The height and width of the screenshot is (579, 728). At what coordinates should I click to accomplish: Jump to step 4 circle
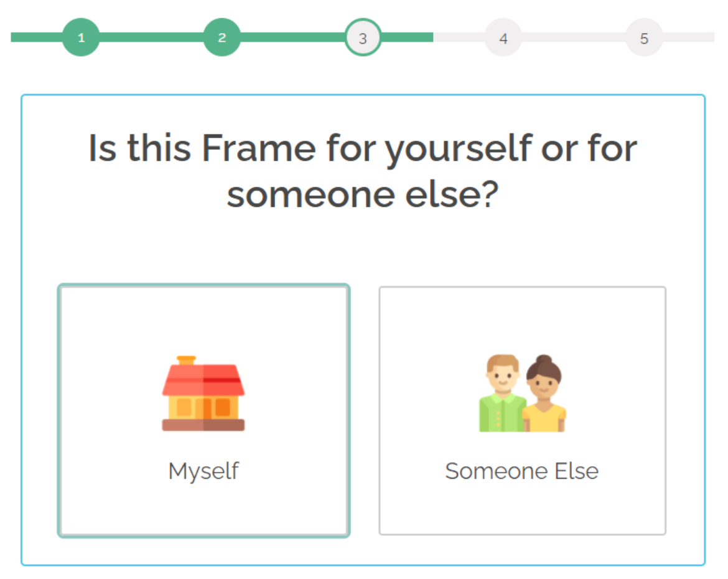point(503,37)
